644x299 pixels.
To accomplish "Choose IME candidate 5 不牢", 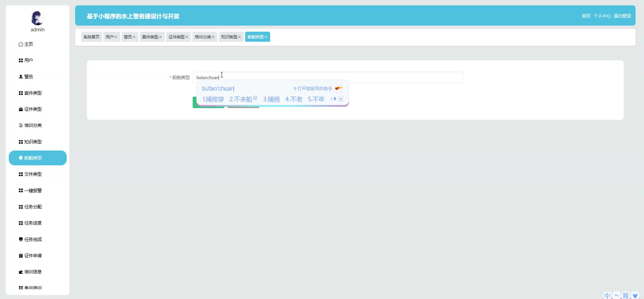I will click(316, 99).
